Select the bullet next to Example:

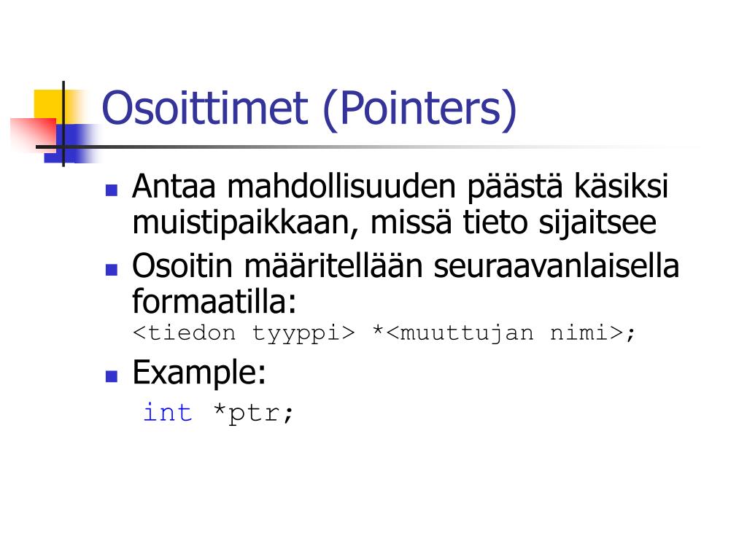[112, 377]
